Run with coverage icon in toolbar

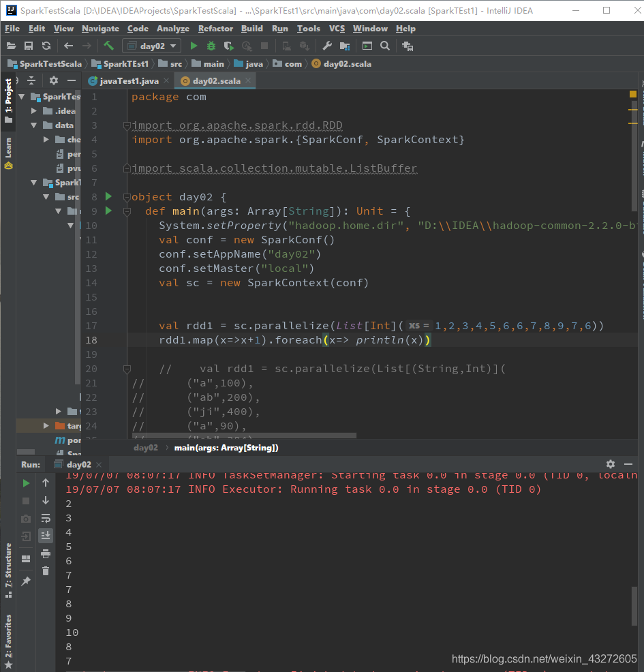click(228, 46)
